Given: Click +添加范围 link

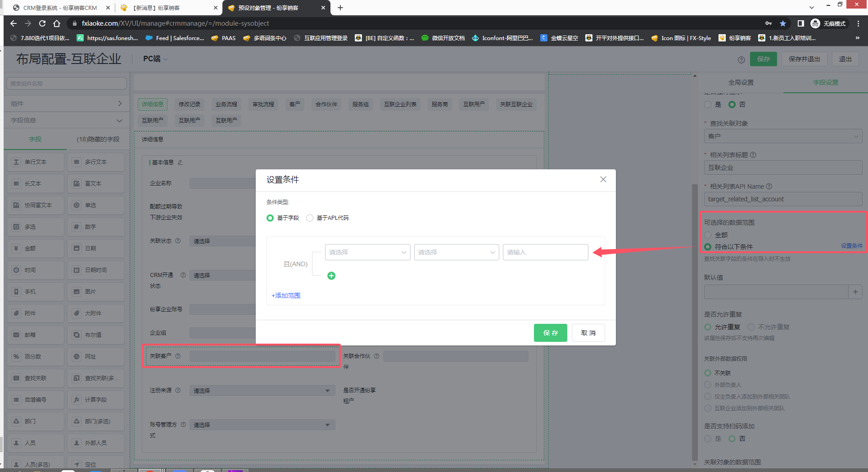Looking at the screenshot, I should click(x=286, y=295).
